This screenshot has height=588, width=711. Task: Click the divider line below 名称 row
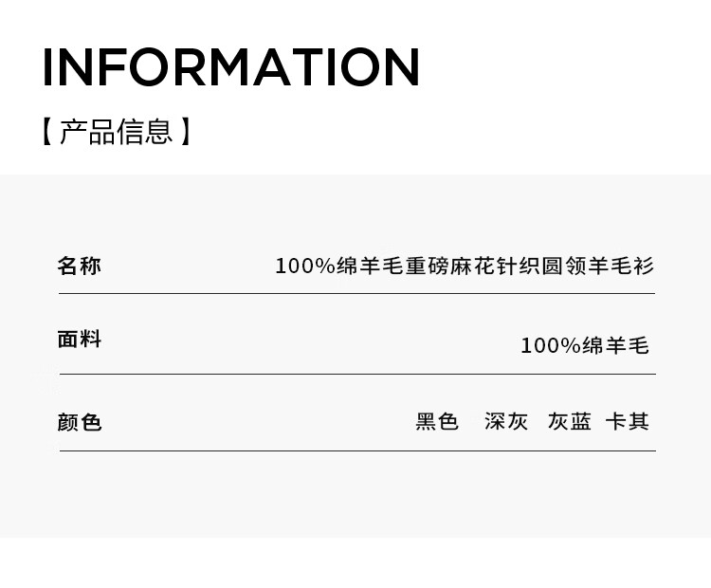tap(356, 293)
